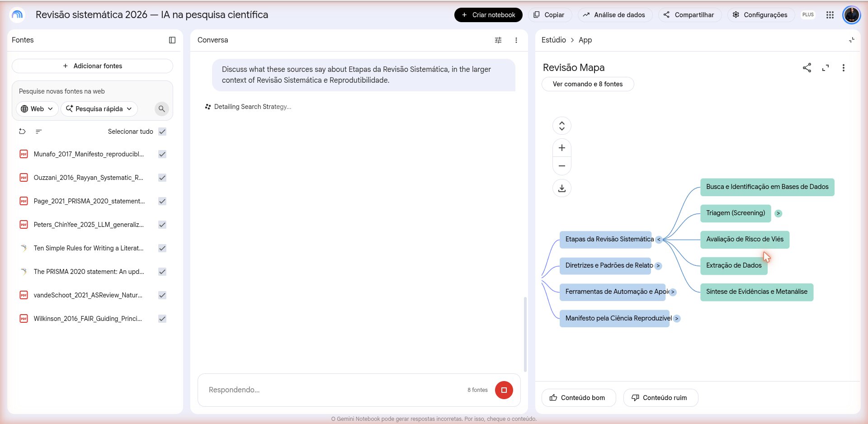Expand Manifesto pela Ciência Reproduzível node
Viewport: 868px width, 424px height.
pyautogui.click(x=676, y=319)
